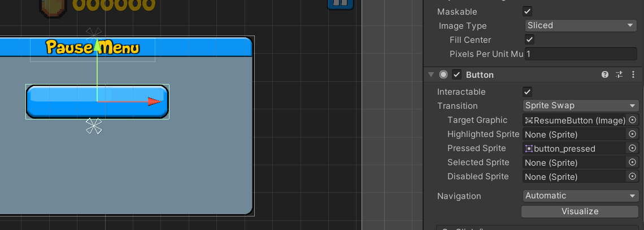Pick object for Target Graphic field
This screenshot has width=644, height=230.
(x=633, y=120)
